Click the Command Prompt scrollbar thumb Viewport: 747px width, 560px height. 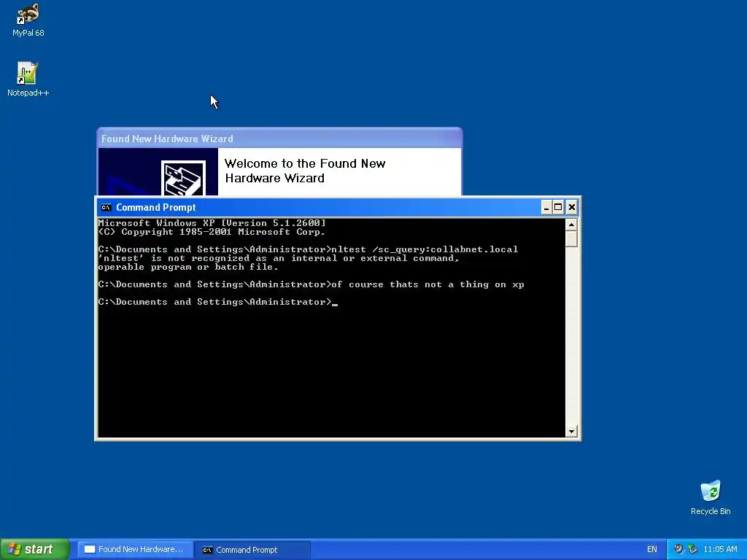coord(571,238)
